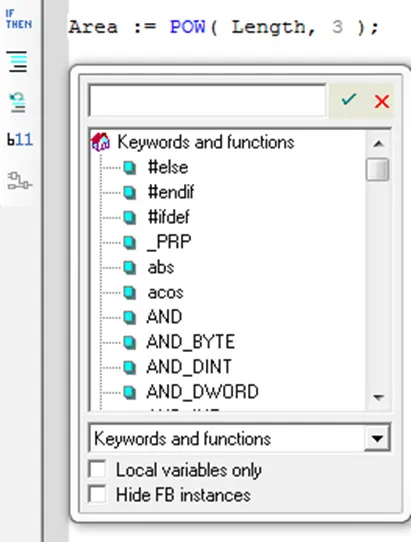Image resolution: width=411 pixels, height=542 pixels.
Task: Select abs function in the list
Action: click(161, 267)
